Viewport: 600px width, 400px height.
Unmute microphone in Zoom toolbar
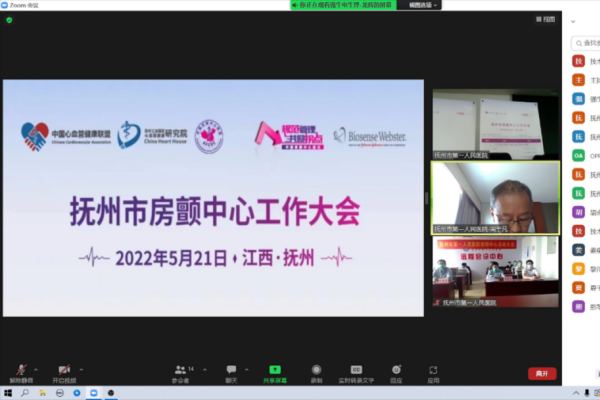(20, 371)
